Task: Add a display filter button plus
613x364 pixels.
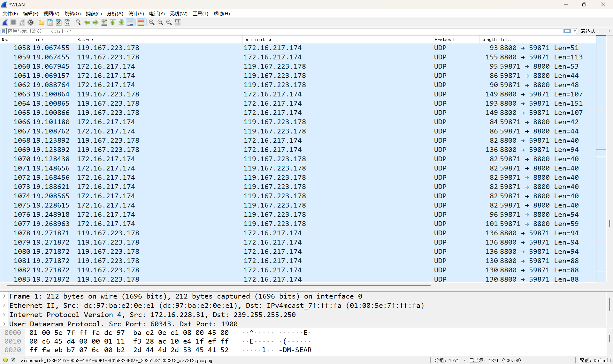Action: click(609, 31)
